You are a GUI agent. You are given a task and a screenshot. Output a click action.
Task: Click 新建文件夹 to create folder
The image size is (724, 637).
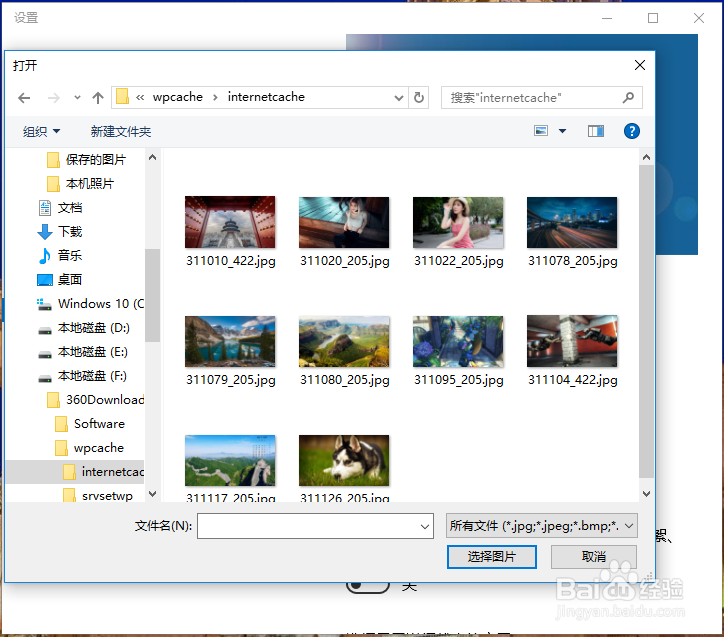121,132
